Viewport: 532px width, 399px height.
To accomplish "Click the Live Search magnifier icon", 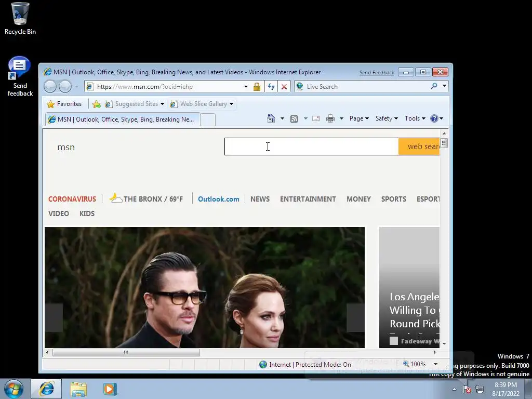I will [x=434, y=86].
